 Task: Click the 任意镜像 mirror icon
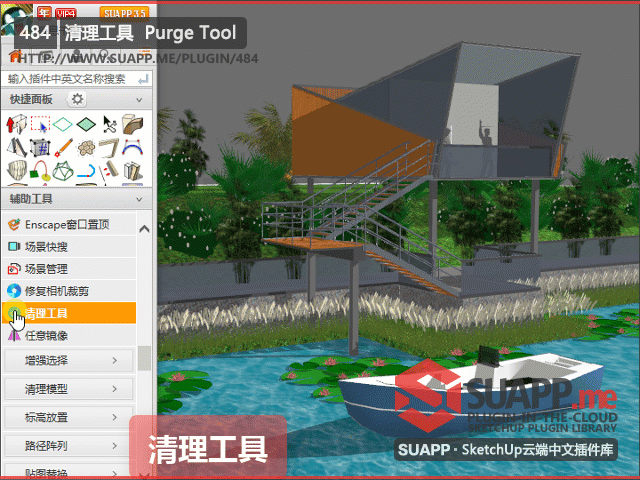click(14, 336)
